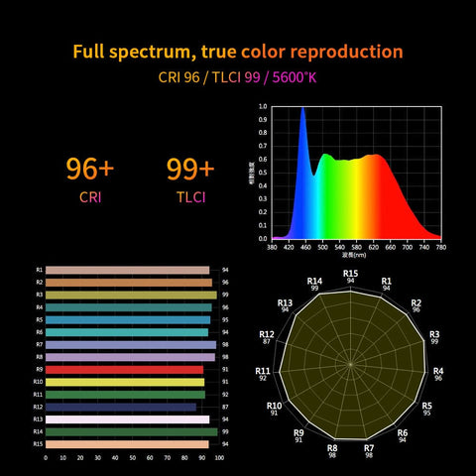Image resolution: width=476 pixels, height=476 pixels.
Task: Click the CRI 96 / TLCI 99 / 5600°K subtitle
Action: pos(237,77)
